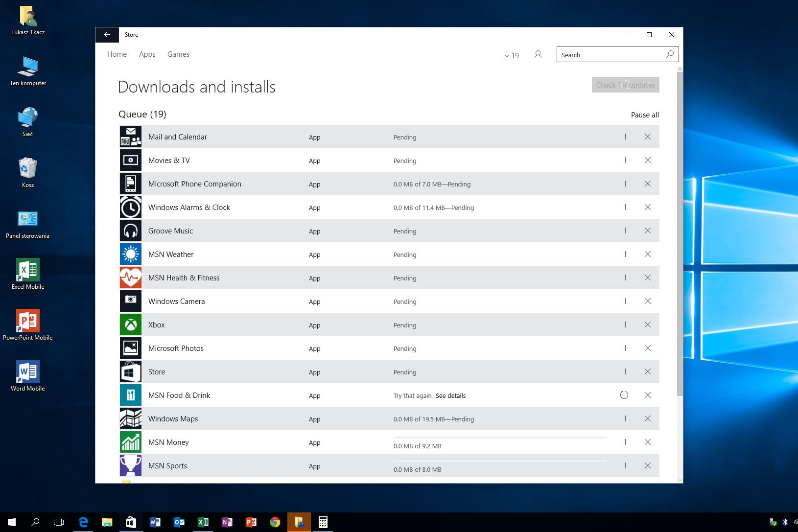Screen dimensions: 798x532
Task: Pause the Groove Music download
Action: click(624, 231)
